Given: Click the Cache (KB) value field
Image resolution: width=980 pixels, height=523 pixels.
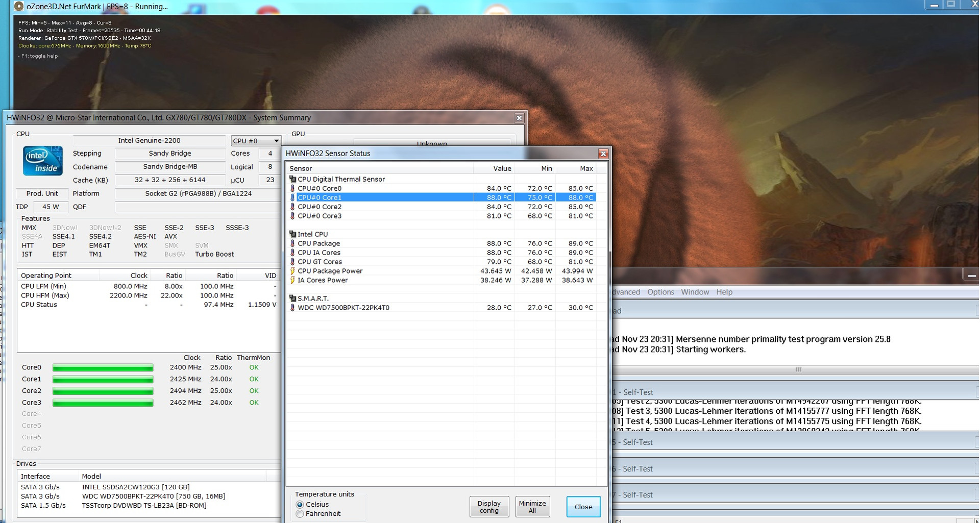Looking at the screenshot, I should click(x=170, y=180).
